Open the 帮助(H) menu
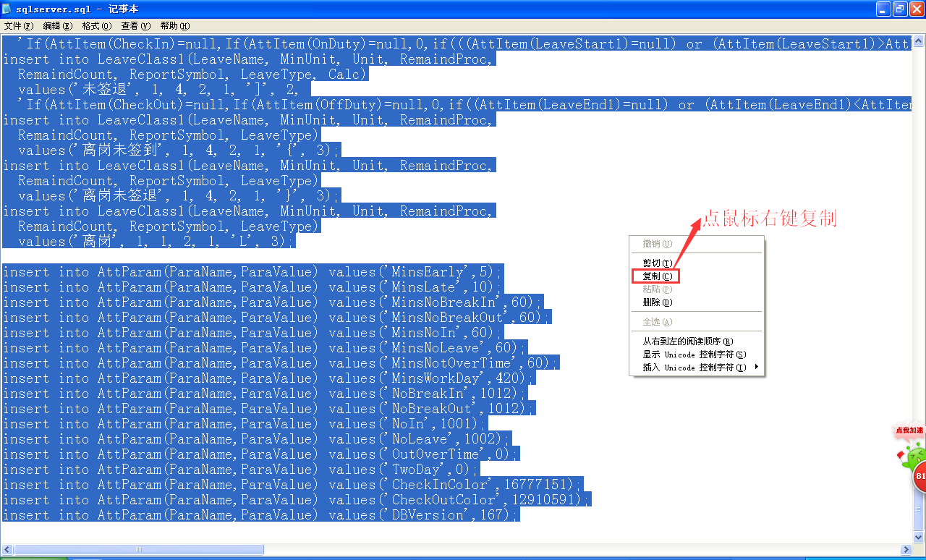 point(174,26)
